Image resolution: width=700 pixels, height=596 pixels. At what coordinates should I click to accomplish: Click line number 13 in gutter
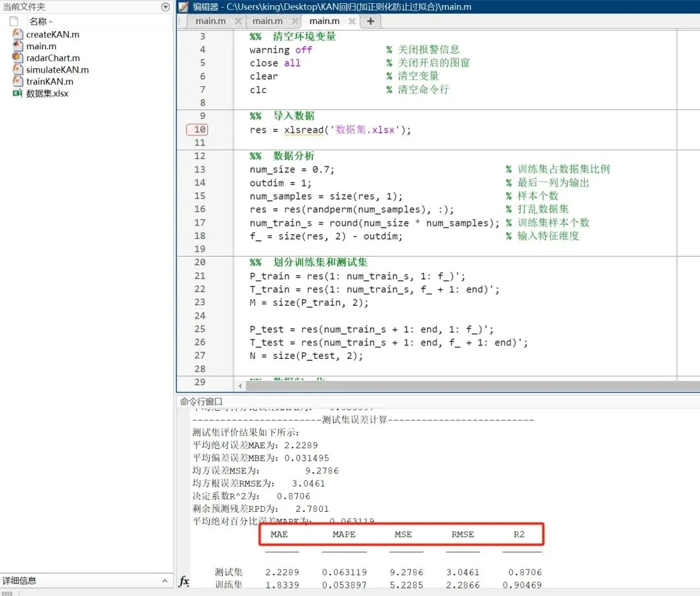[x=200, y=170]
